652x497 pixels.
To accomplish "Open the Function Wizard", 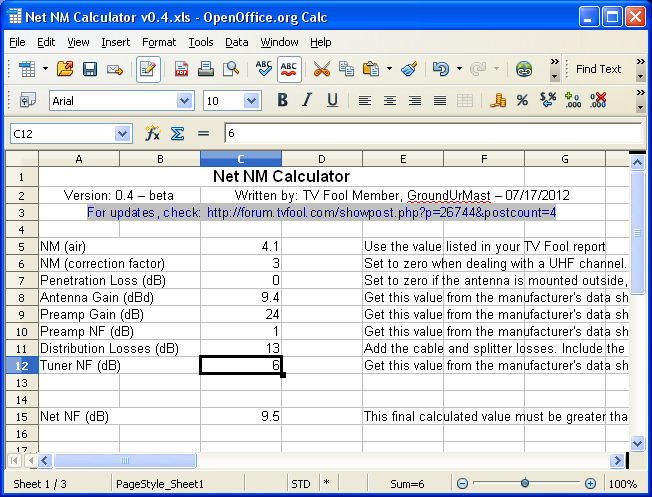I will point(153,133).
